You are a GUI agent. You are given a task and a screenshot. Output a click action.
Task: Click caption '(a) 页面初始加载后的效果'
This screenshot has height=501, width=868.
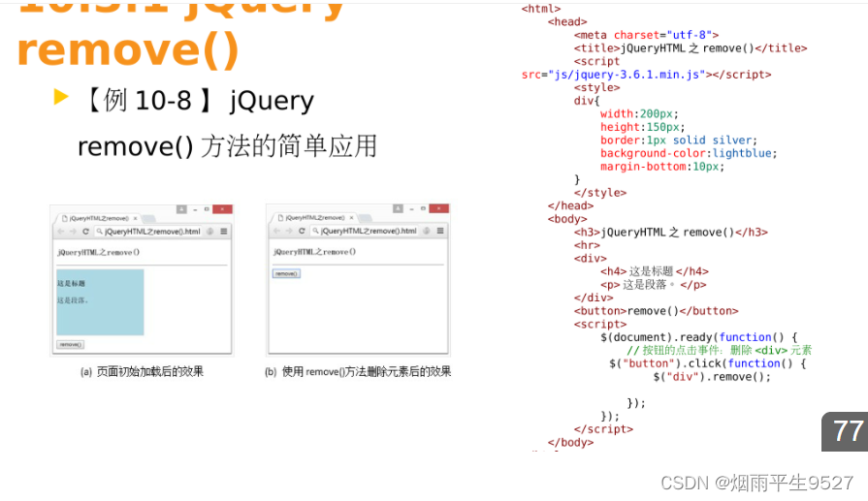[142, 371]
